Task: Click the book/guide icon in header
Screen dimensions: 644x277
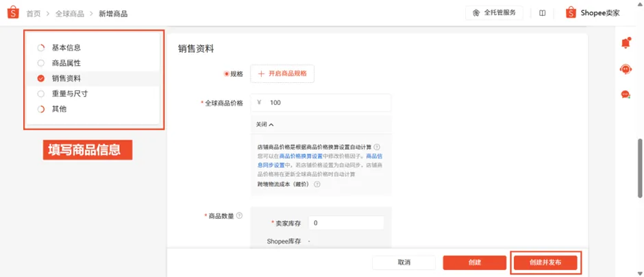Action: pyautogui.click(x=542, y=13)
